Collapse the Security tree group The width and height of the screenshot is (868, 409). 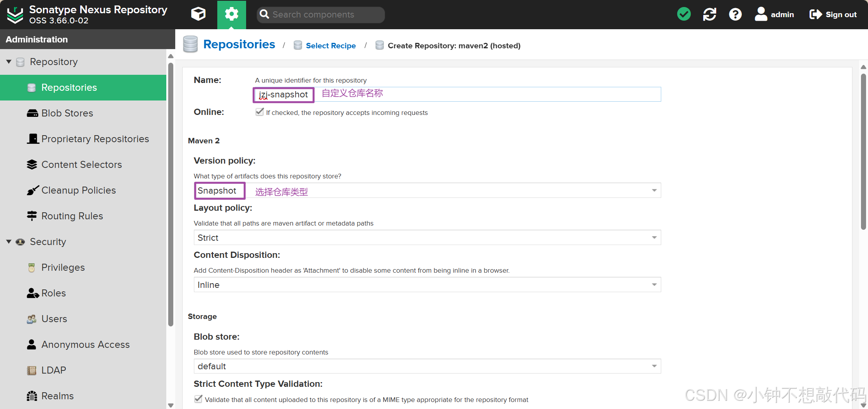point(9,242)
